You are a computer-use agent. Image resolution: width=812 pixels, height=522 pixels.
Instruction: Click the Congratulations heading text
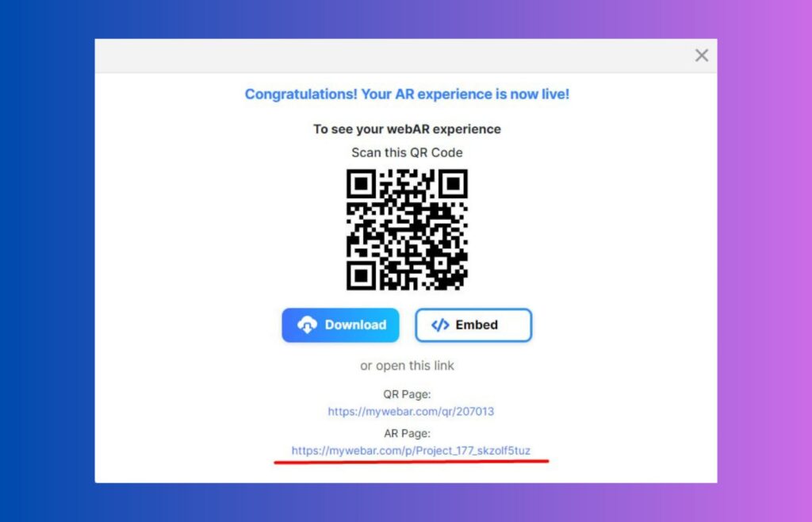(x=407, y=94)
